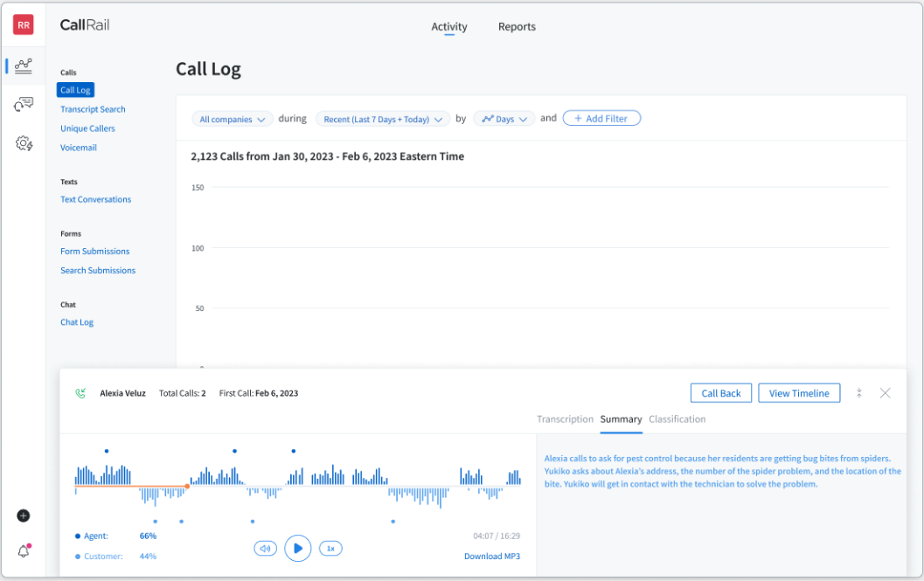Image resolution: width=924 pixels, height=581 pixels.
Task: Click the black plus create button
Action: click(24, 515)
